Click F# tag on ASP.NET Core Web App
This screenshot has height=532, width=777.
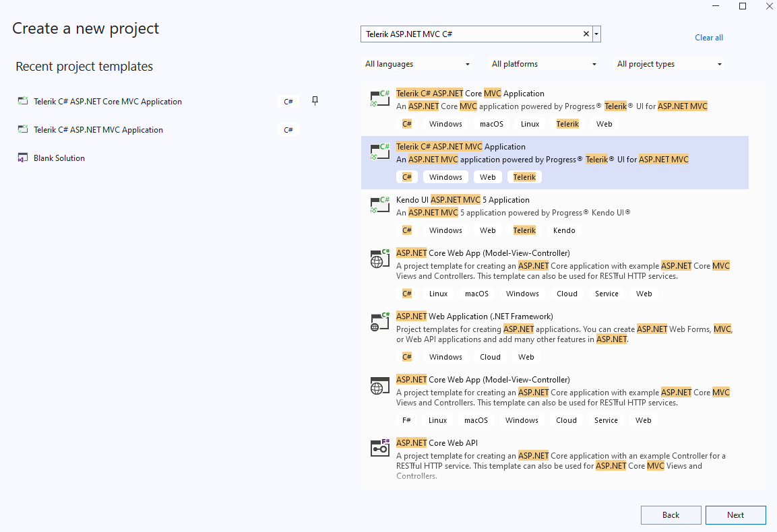pos(406,420)
